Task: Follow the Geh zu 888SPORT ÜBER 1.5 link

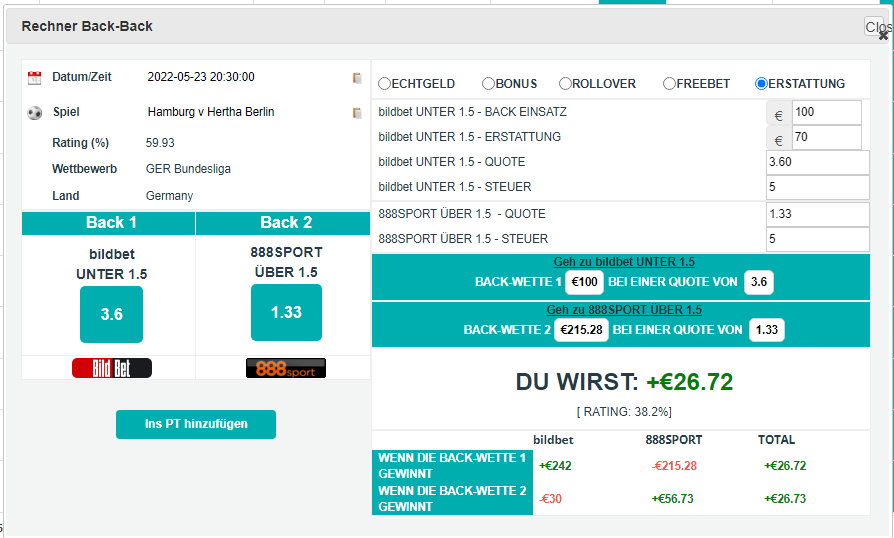Action: tap(624, 310)
